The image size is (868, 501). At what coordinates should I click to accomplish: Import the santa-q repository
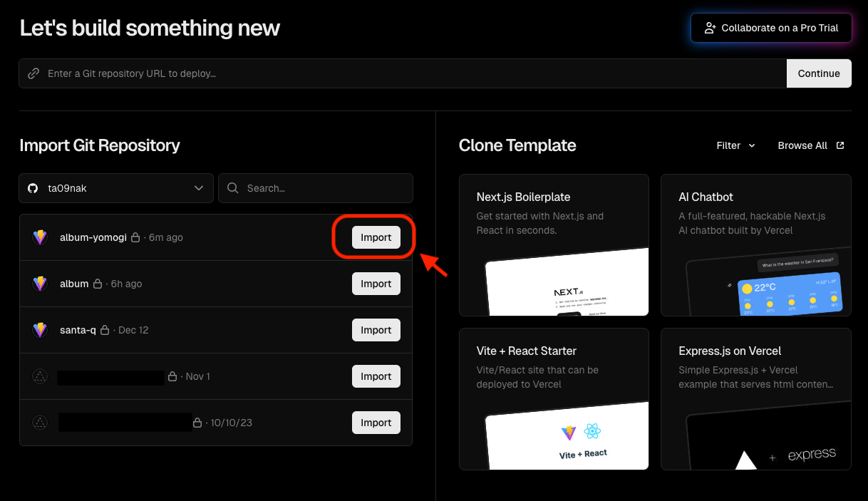click(376, 330)
